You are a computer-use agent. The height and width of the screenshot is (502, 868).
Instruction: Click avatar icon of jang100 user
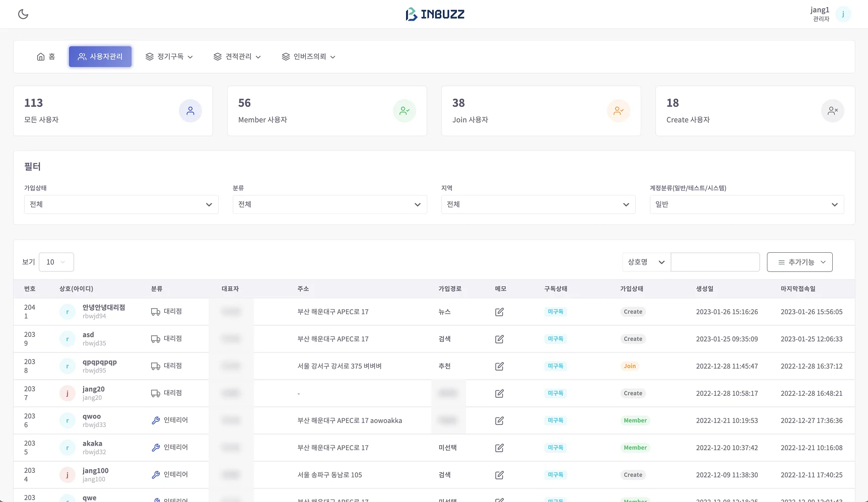click(68, 475)
